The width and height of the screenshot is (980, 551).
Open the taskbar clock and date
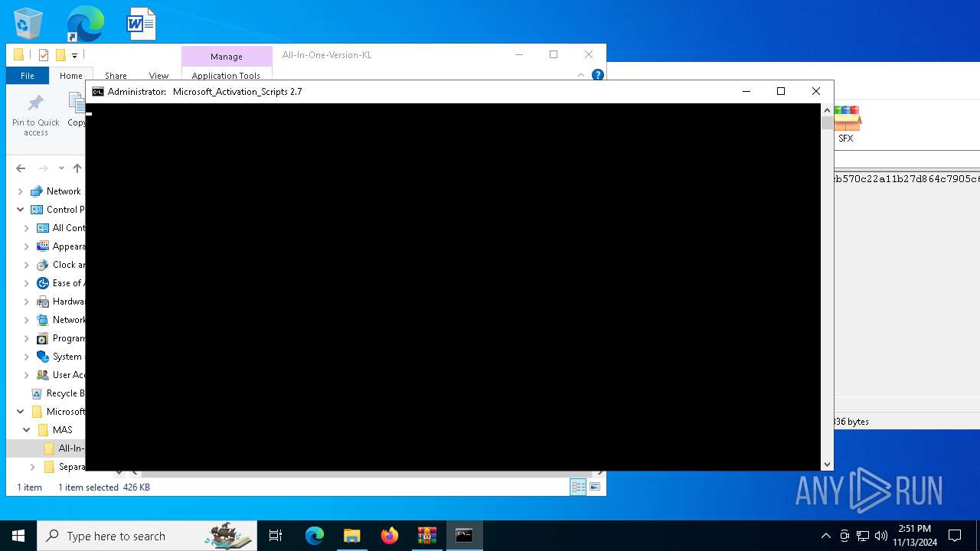[x=915, y=536]
